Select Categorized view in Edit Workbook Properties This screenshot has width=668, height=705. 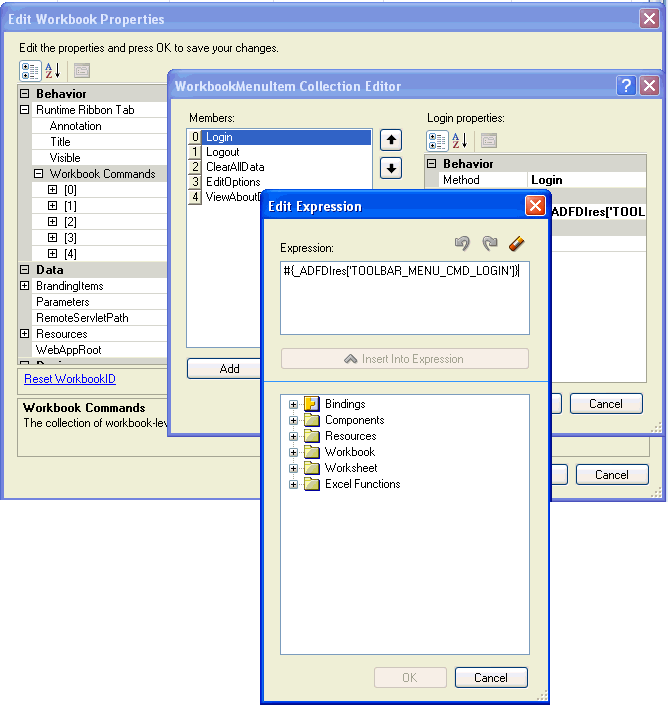click(x=30, y=71)
